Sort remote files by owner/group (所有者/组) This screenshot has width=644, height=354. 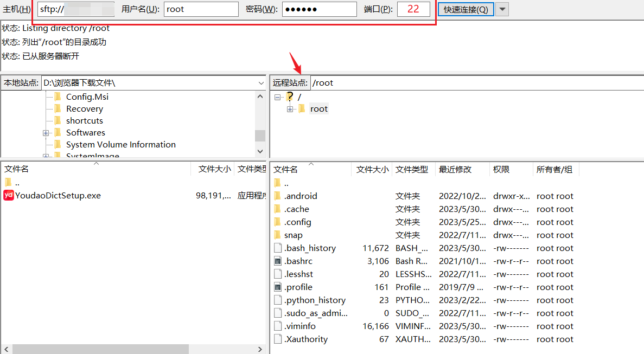coord(556,170)
